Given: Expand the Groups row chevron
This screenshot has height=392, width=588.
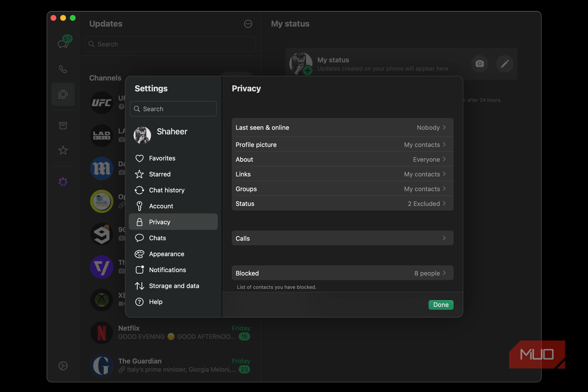Looking at the screenshot, I should coord(444,189).
